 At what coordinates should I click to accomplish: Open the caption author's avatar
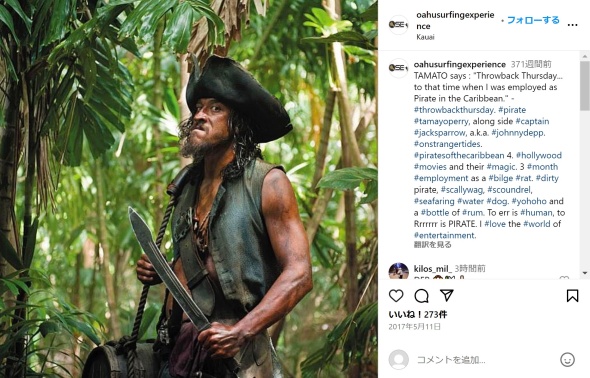[398, 68]
